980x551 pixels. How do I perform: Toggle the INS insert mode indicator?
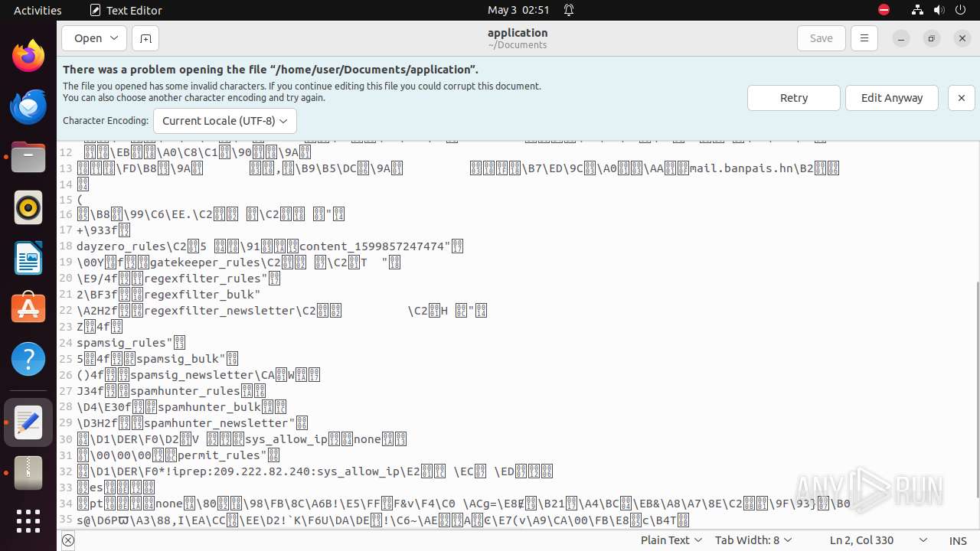[x=958, y=540]
